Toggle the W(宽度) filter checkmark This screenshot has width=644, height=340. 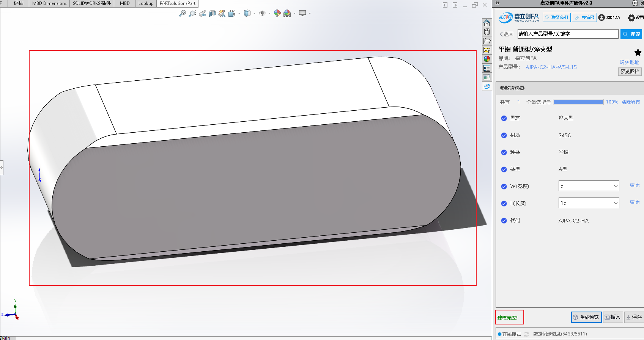click(504, 186)
